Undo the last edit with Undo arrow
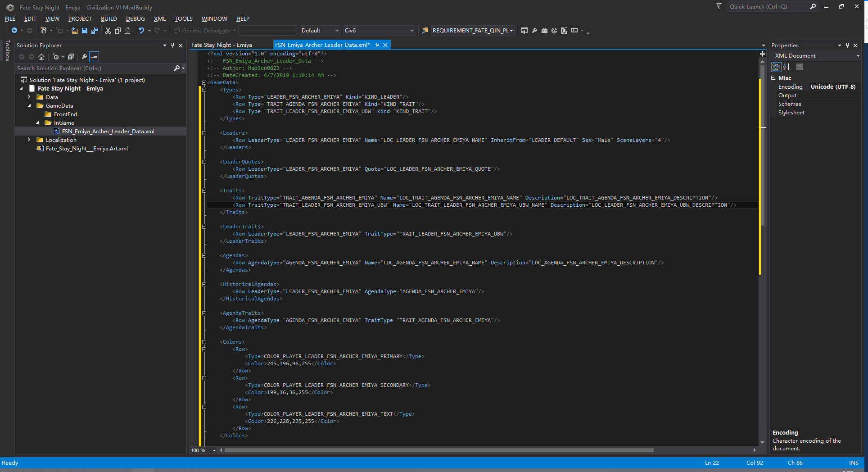The image size is (868, 472). 141,31
